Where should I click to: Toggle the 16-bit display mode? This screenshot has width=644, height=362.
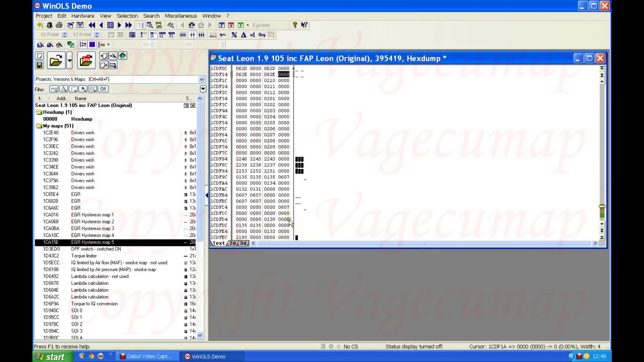tap(153, 35)
